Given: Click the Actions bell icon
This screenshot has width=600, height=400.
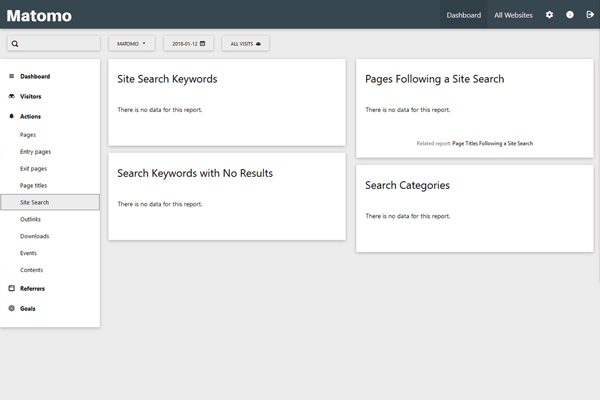Looking at the screenshot, I should [x=11, y=117].
